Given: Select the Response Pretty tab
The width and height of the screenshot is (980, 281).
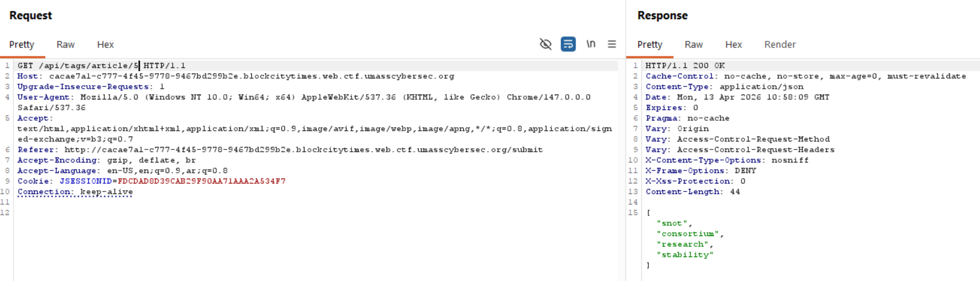Looking at the screenshot, I should pos(649,44).
